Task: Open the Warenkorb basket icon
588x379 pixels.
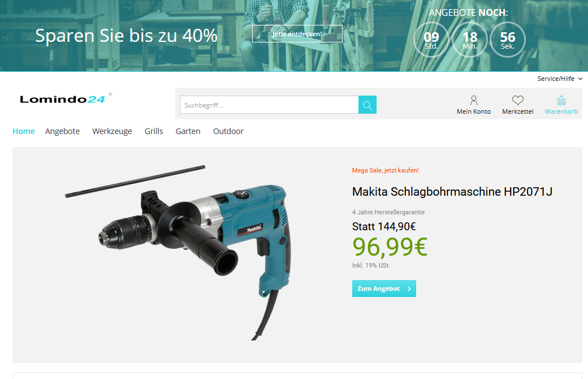Action: (561, 101)
